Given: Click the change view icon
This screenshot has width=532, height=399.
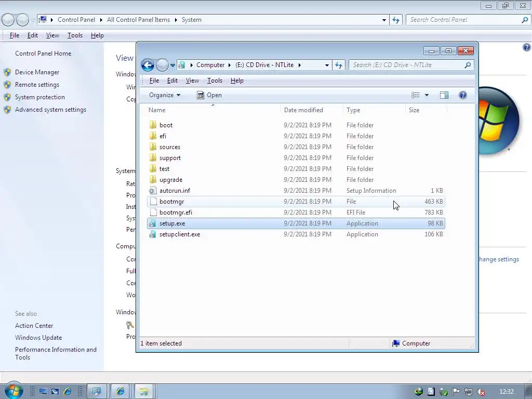Looking at the screenshot, I should pyautogui.click(x=416, y=95).
